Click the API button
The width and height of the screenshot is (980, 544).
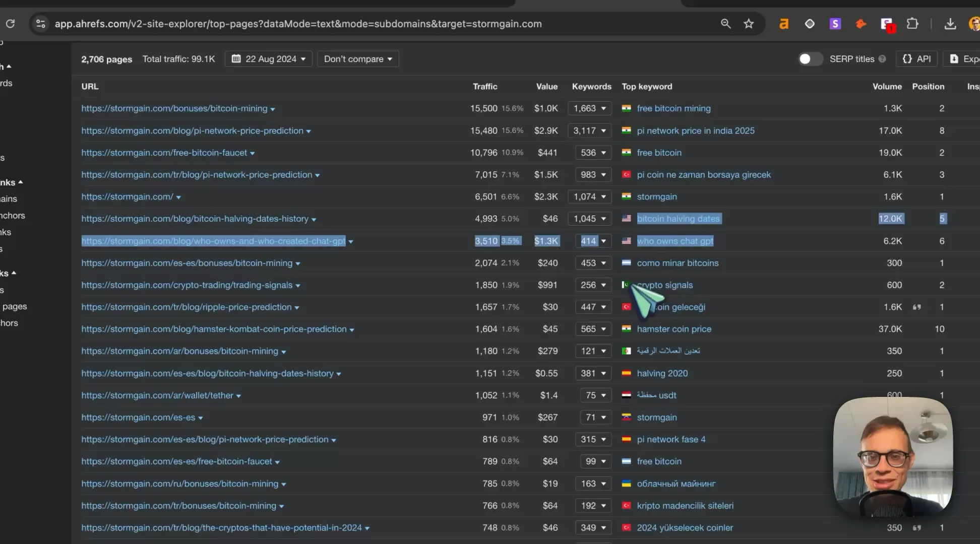[916, 59]
